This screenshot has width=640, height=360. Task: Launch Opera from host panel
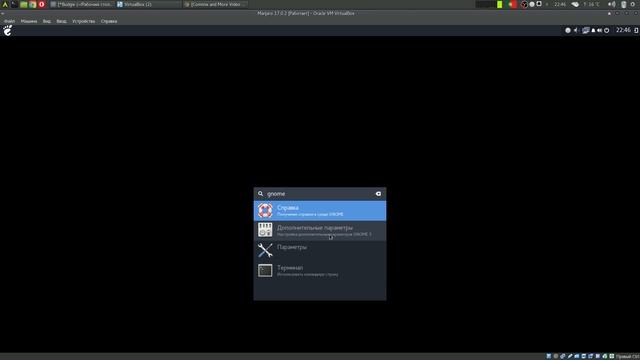[x=42, y=4]
